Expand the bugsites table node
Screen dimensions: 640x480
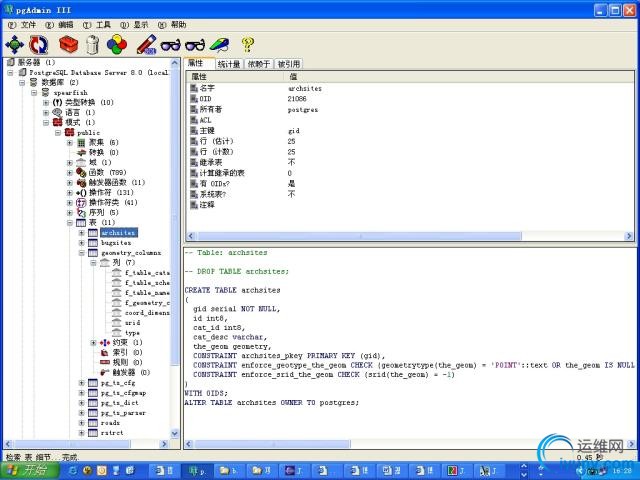click(82, 242)
